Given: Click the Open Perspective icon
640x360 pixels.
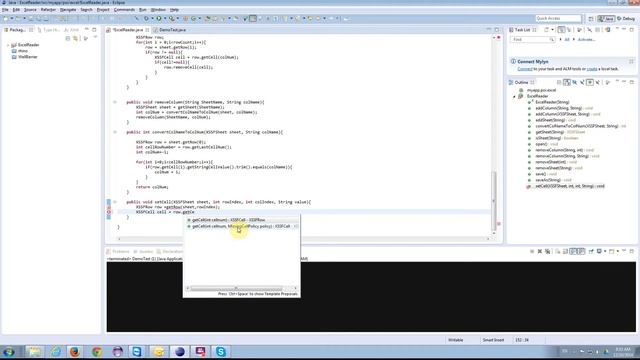Looking at the screenshot, I should 591,18.
